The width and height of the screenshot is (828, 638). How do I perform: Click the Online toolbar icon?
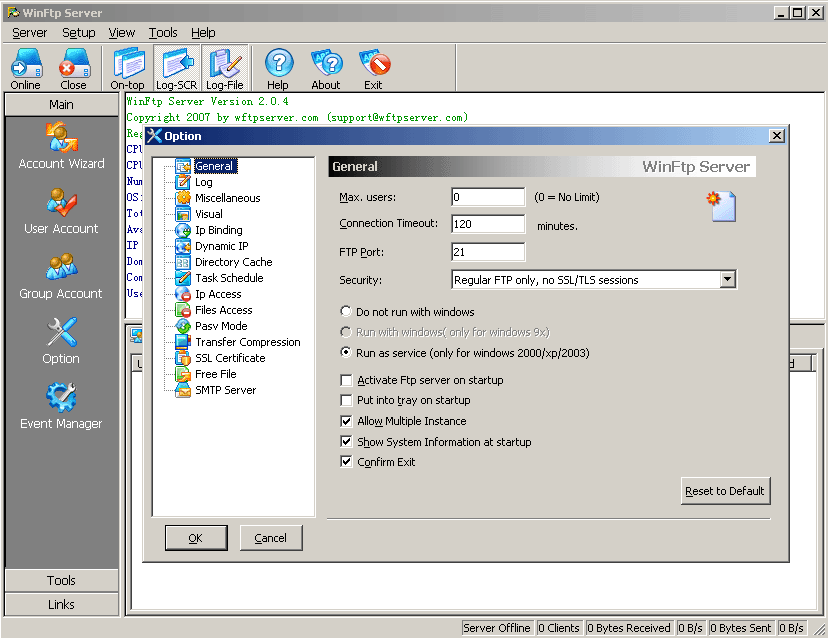coord(26,68)
